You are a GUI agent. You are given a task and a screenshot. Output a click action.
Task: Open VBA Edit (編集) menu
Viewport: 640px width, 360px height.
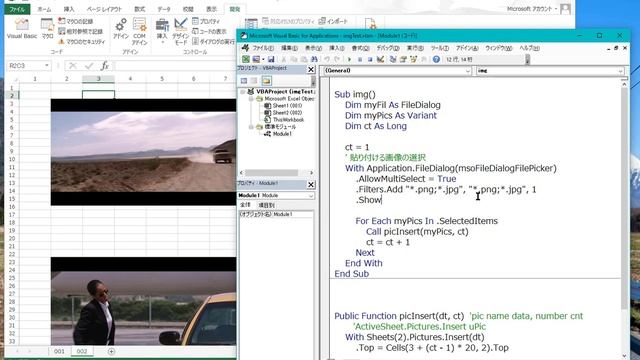[289, 48]
